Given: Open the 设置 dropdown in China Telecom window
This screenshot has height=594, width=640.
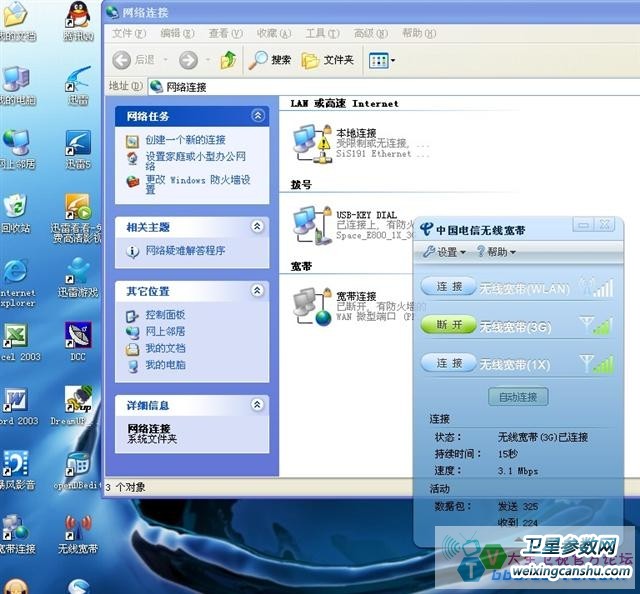Looking at the screenshot, I should click(x=444, y=252).
